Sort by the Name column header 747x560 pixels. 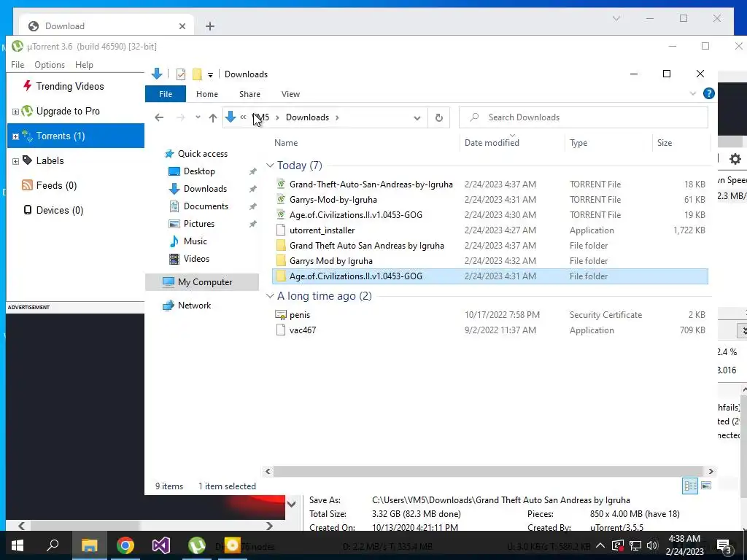tap(286, 143)
